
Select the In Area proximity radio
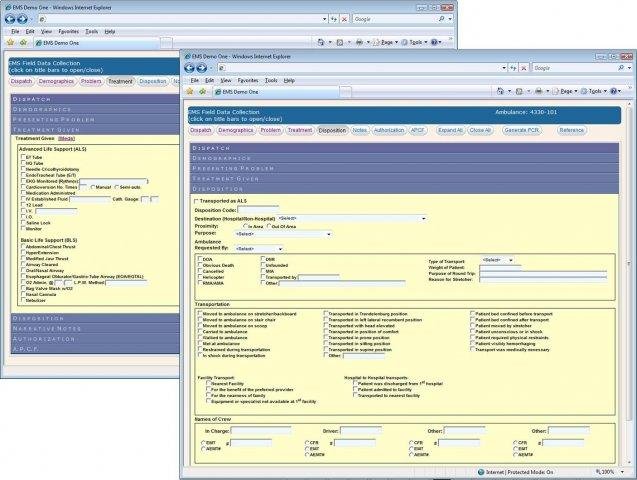click(x=245, y=226)
